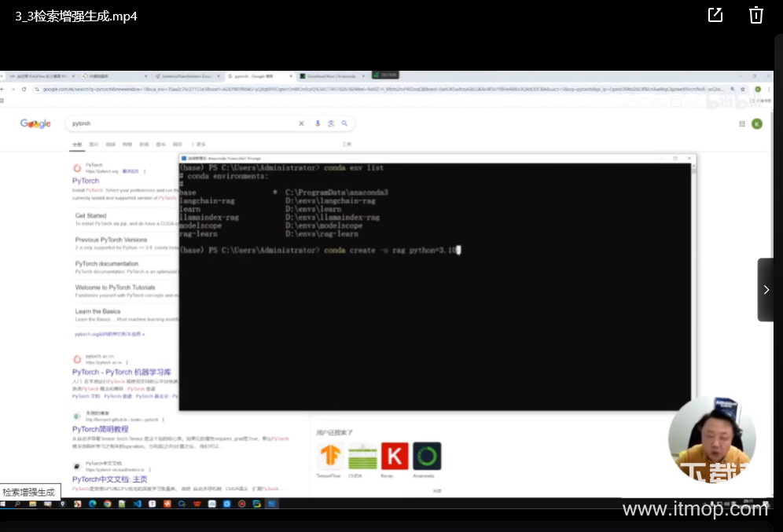Open the 'PyTorch中文文档: 主页' search result

110,479
